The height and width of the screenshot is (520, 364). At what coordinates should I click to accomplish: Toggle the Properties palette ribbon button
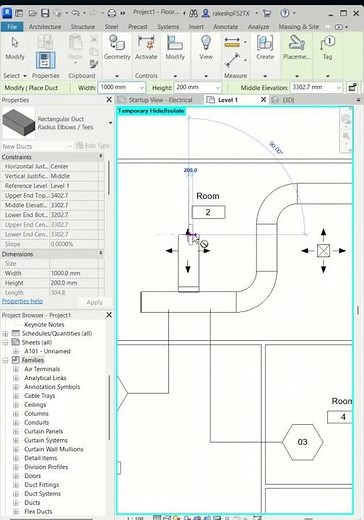(46, 60)
